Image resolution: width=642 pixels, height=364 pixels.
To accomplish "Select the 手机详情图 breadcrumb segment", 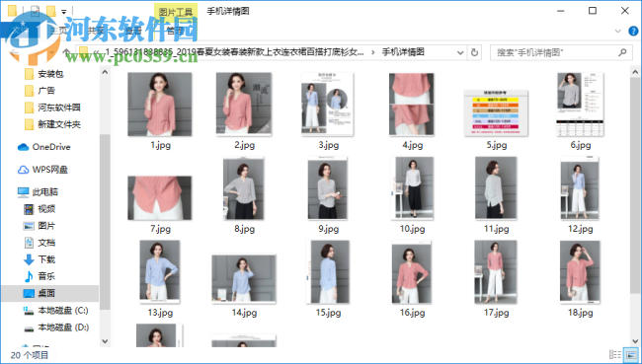I will 403,52.
